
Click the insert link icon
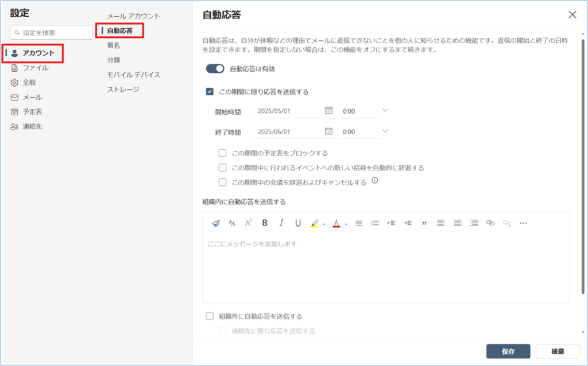[x=490, y=223]
